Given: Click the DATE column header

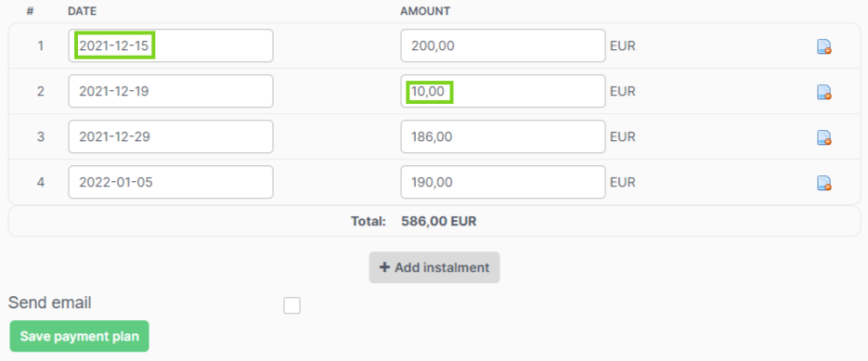Looking at the screenshot, I should click(83, 11).
